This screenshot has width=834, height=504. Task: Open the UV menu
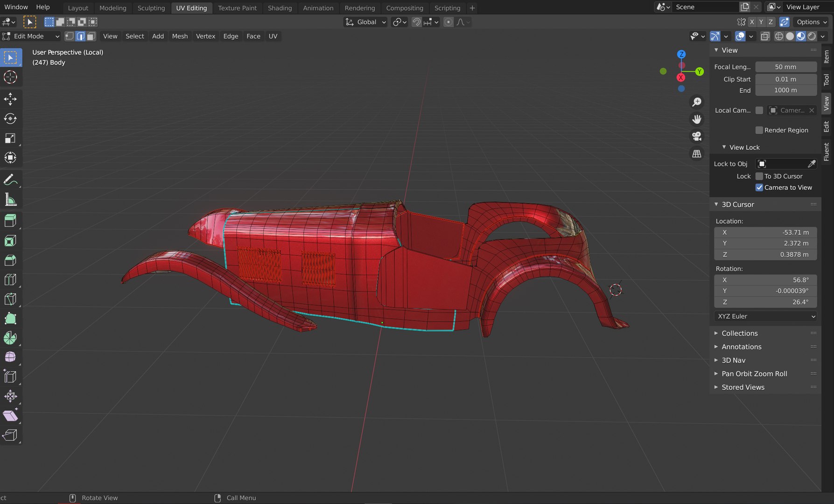273,36
